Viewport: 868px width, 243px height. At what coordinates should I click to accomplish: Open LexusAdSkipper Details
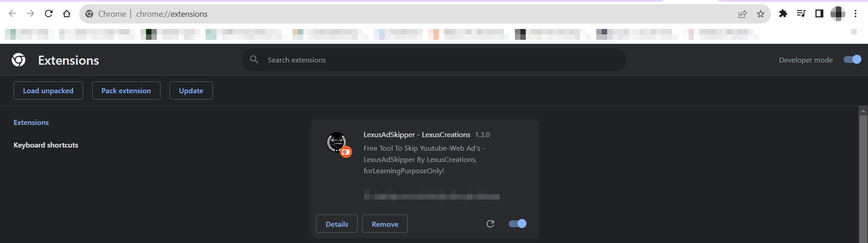pos(337,224)
